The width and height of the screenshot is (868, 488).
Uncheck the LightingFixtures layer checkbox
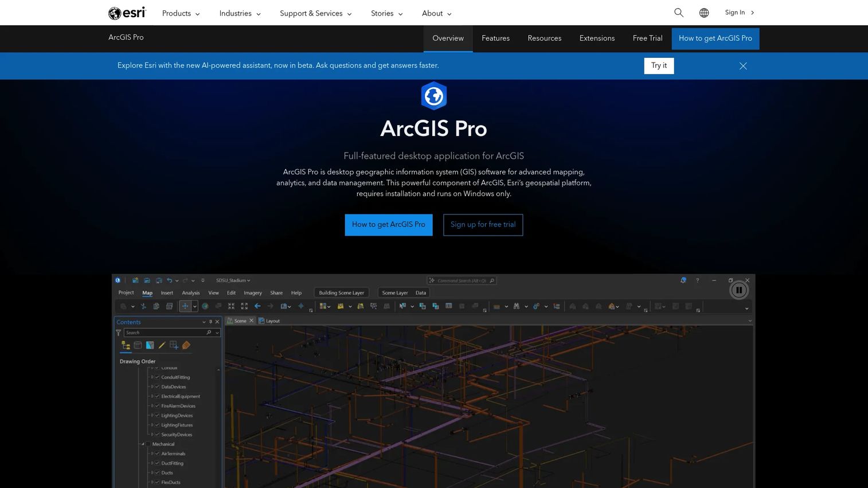pyautogui.click(x=157, y=425)
